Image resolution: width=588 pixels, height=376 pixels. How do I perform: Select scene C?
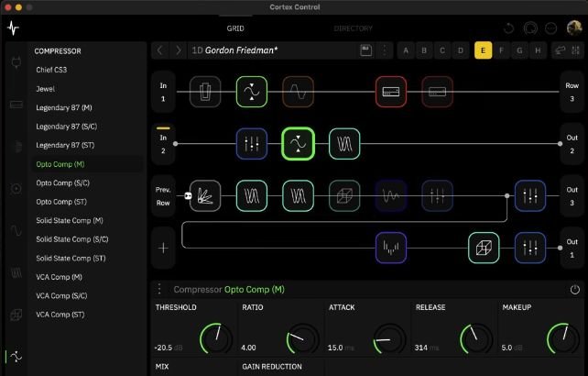[x=442, y=50]
